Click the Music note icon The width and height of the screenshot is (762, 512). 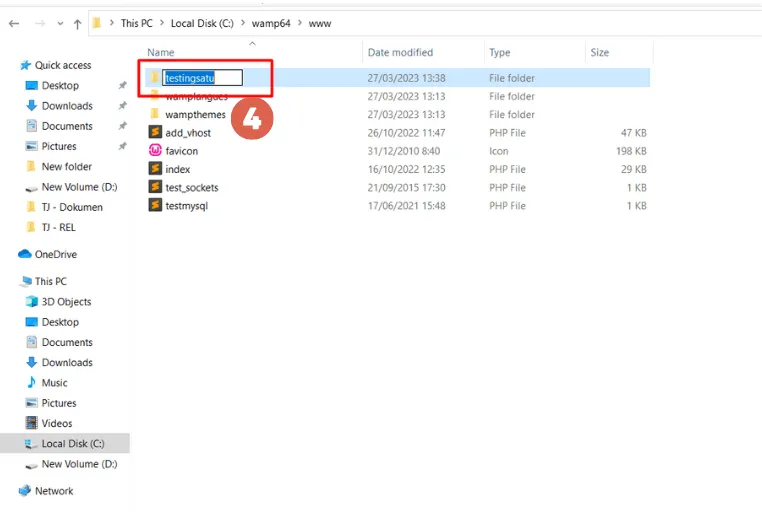coord(32,382)
